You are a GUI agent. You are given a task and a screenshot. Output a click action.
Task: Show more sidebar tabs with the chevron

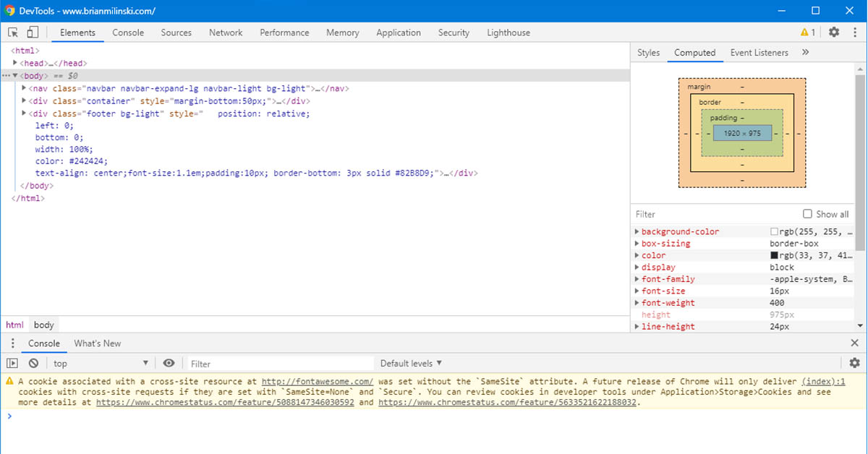[x=805, y=53]
